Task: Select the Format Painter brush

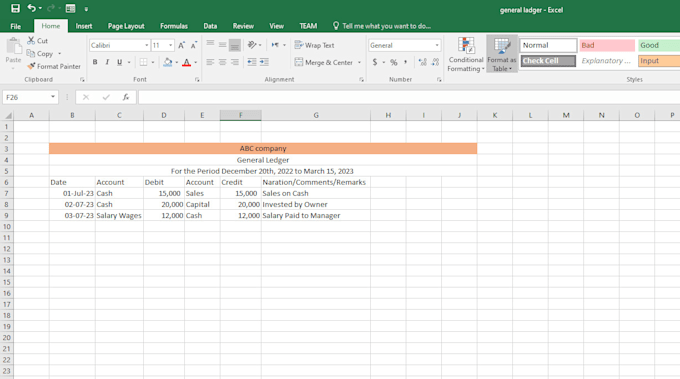Action: 31,66
